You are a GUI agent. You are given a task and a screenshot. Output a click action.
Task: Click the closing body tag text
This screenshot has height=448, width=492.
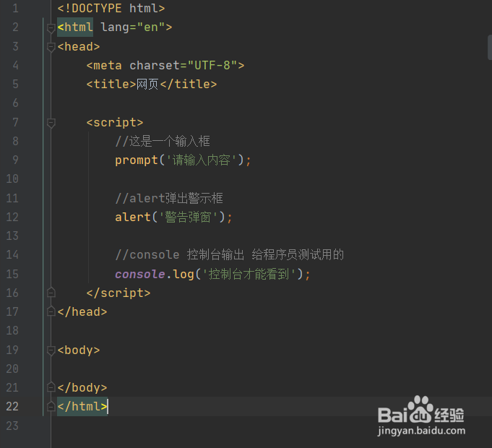click(x=82, y=388)
